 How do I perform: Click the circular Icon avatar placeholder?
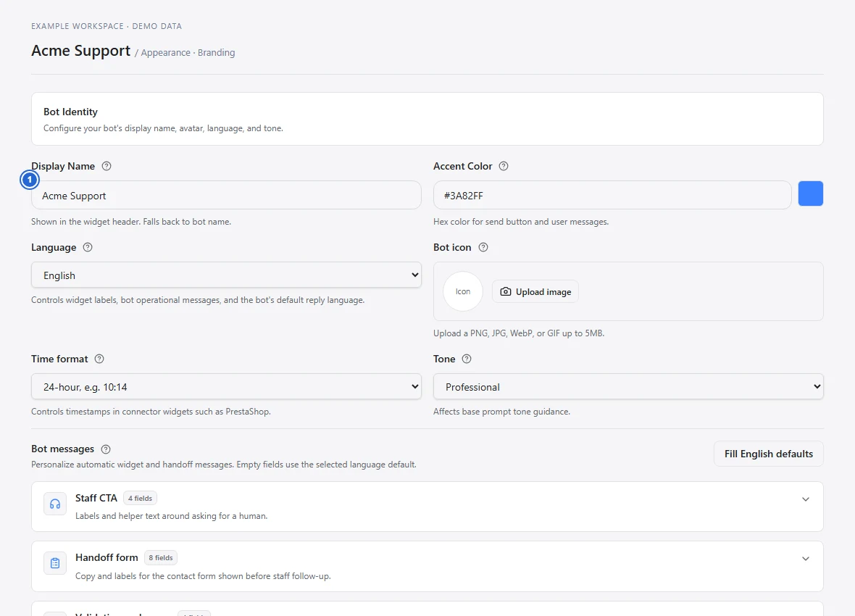click(463, 291)
